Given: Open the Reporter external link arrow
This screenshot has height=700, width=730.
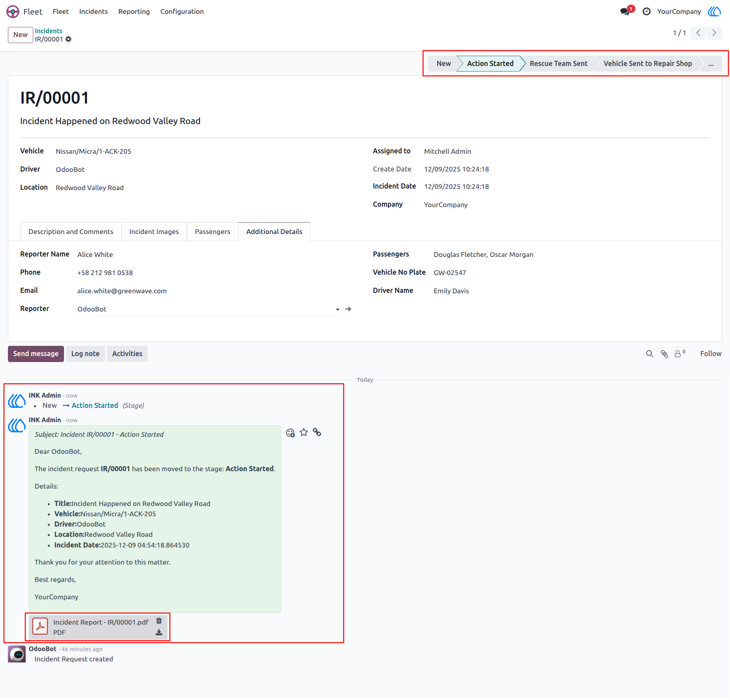Looking at the screenshot, I should coord(348,309).
